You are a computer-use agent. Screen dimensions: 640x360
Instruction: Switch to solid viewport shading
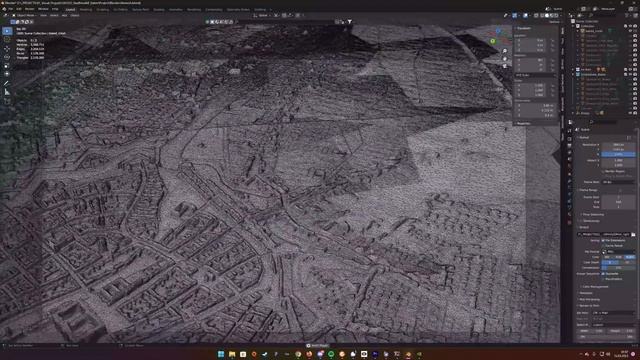click(x=547, y=16)
